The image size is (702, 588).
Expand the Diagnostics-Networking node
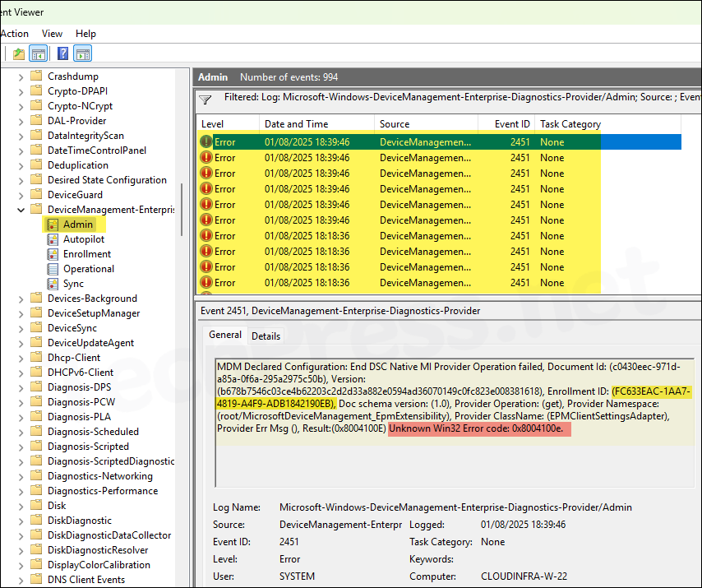click(x=21, y=476)
